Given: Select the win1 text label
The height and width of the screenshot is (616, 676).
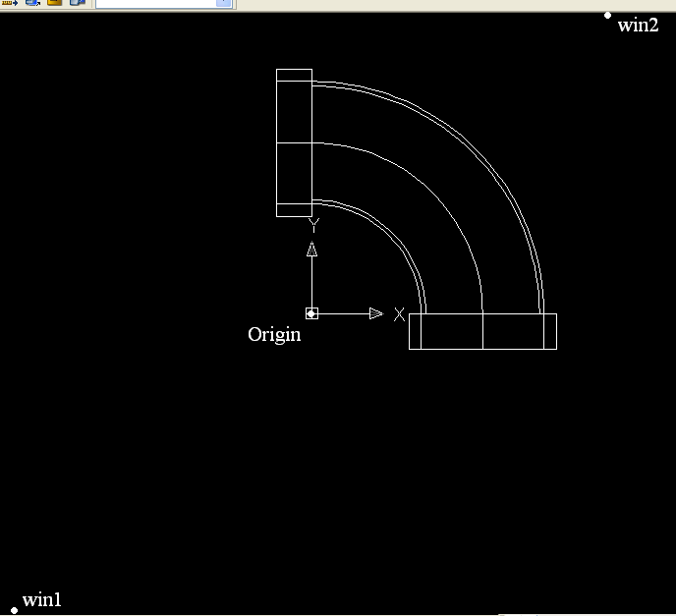Looking at the screenshot, I should (42, 599).
